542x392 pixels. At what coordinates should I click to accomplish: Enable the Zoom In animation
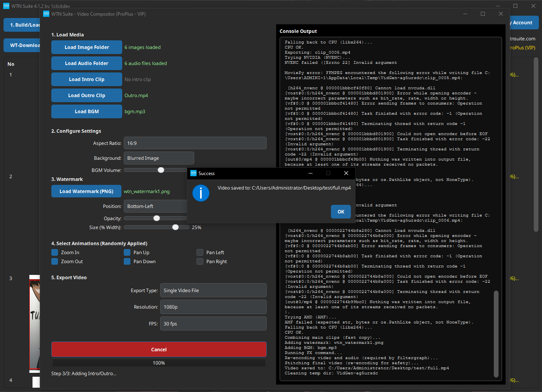click(x=54, y=252)
